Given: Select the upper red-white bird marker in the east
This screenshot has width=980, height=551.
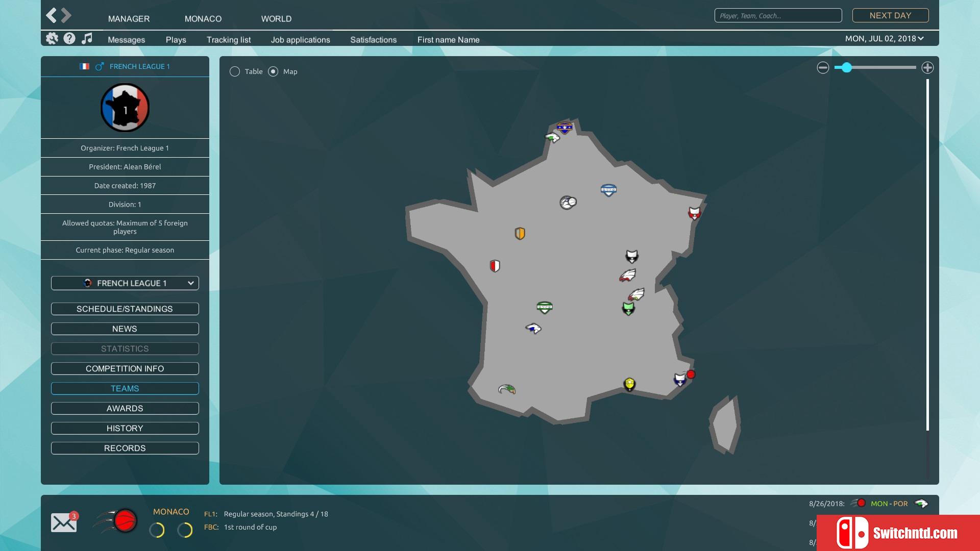Looking at the screenshot, I should pos(627,275).
